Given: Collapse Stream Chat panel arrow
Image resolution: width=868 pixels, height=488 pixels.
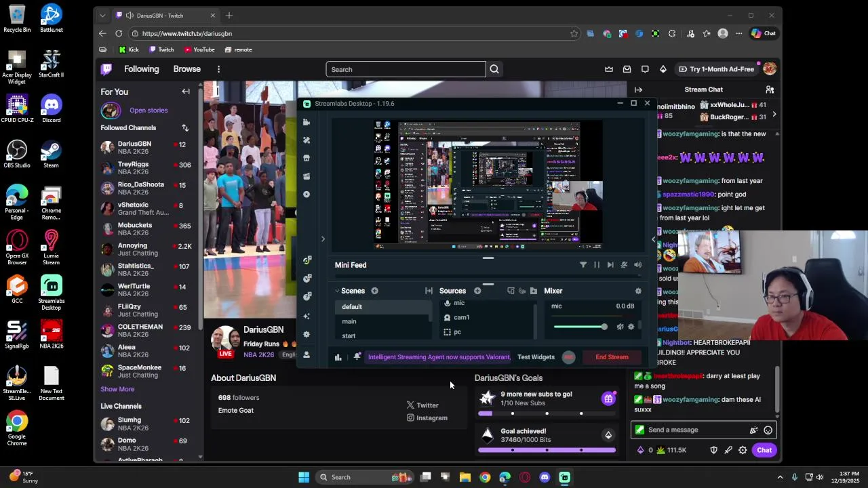Looking at the screenshot, I should (x=638, y=89).
